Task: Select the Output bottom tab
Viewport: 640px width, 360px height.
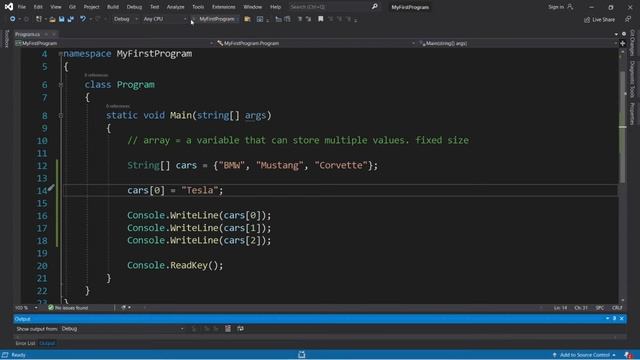Action: click(47, 343)
